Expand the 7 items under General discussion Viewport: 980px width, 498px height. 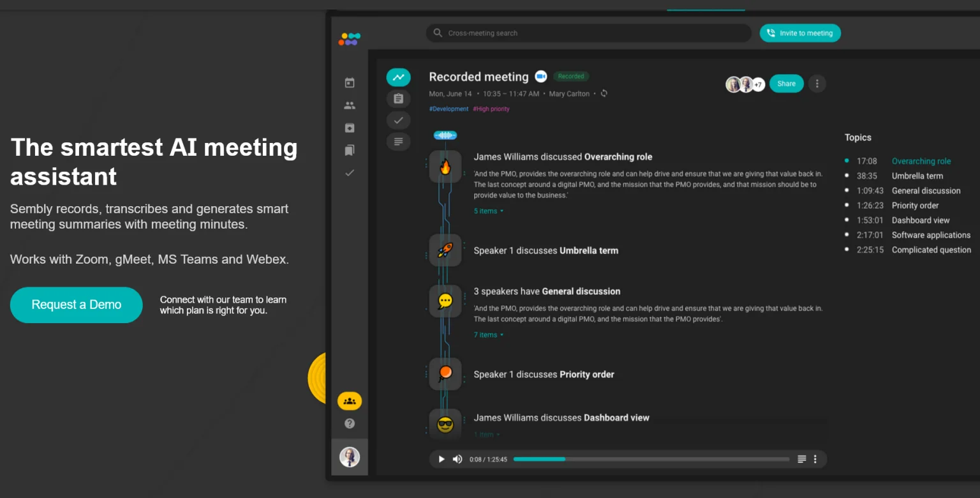point(488,335)
